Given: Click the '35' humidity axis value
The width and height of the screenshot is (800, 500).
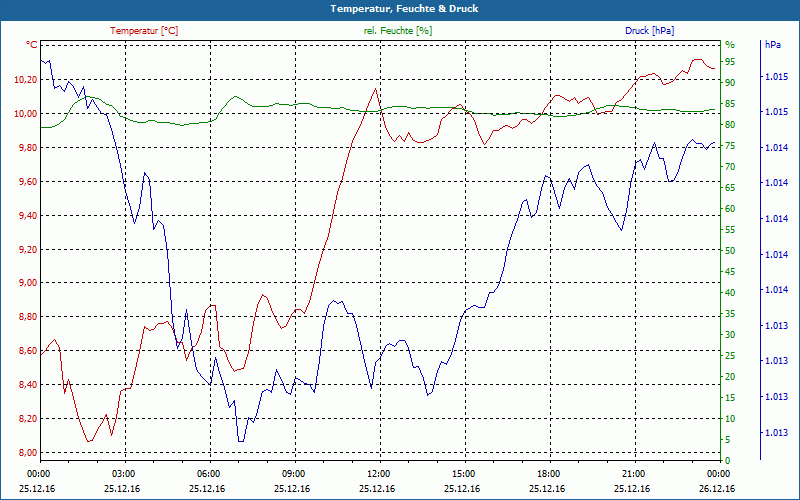Looking at the screenshot, I should 730,314.
